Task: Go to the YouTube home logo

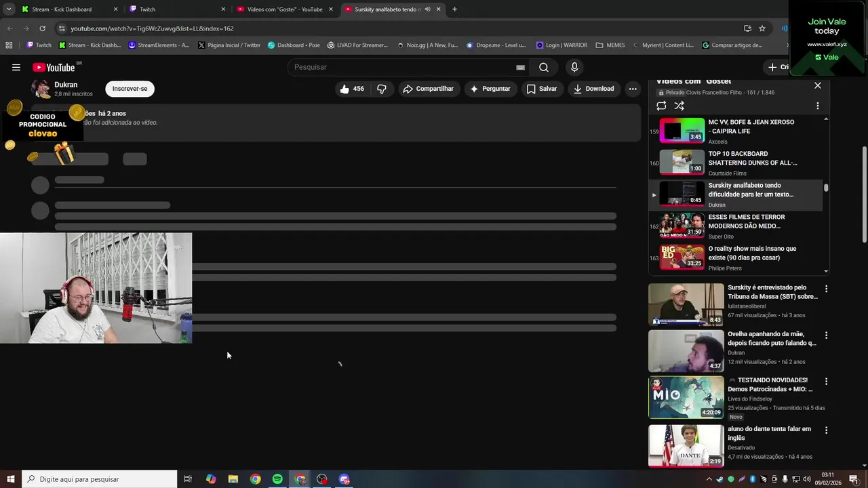Action: tap(54, 67)
